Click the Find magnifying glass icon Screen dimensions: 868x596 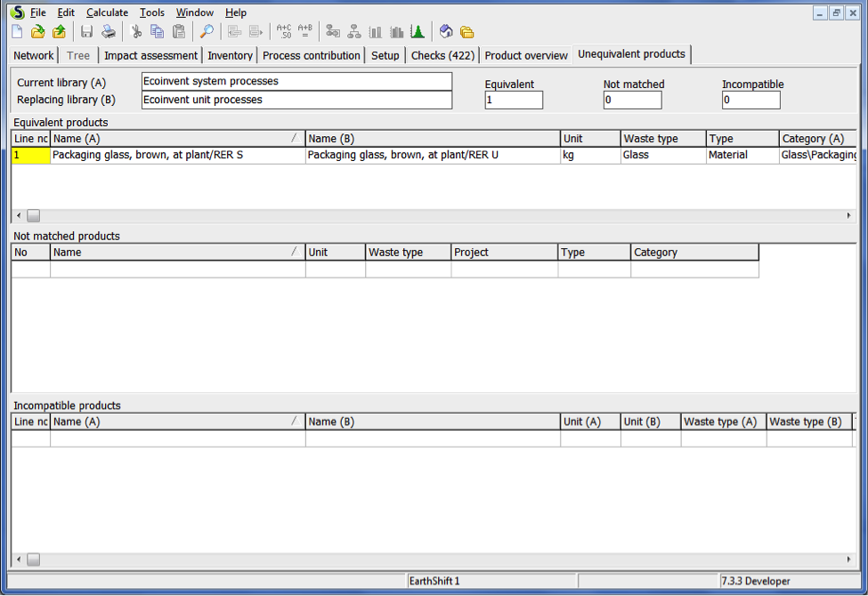(x=207, y=32)
